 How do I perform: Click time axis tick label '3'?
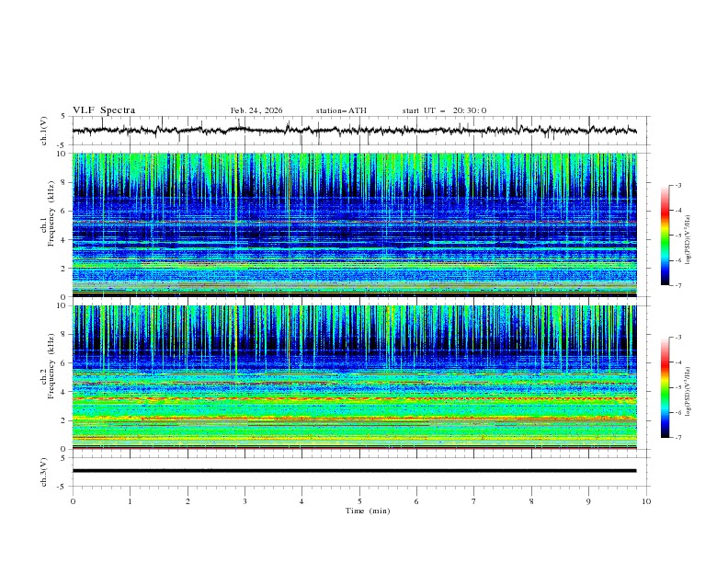(x=245, y=501)
